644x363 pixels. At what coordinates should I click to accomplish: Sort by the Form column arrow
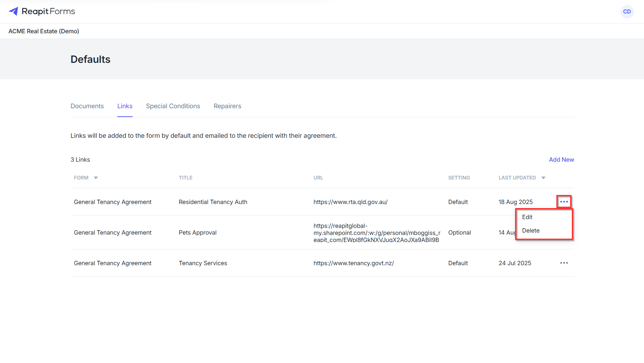tap(96, 178)
